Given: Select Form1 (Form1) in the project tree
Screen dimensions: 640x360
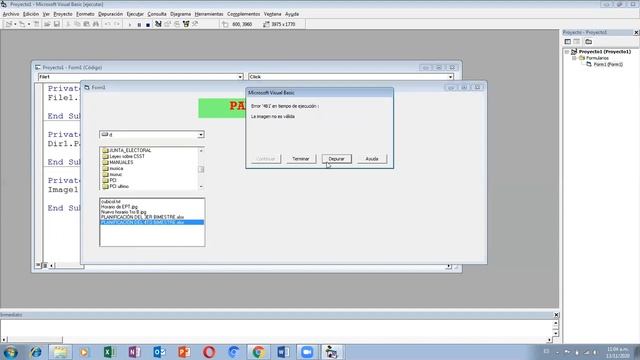Looking at the screenshot, I should tap(608, 64).
